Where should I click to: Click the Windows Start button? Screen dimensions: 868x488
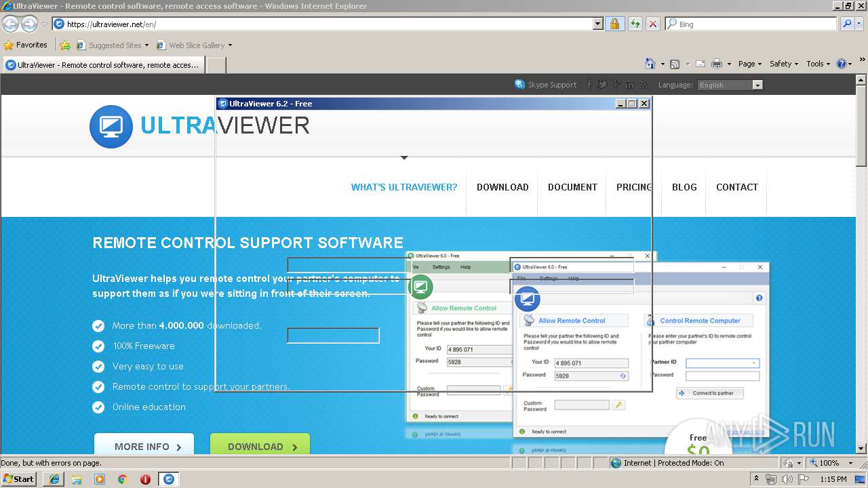click(x=20, y=479)
